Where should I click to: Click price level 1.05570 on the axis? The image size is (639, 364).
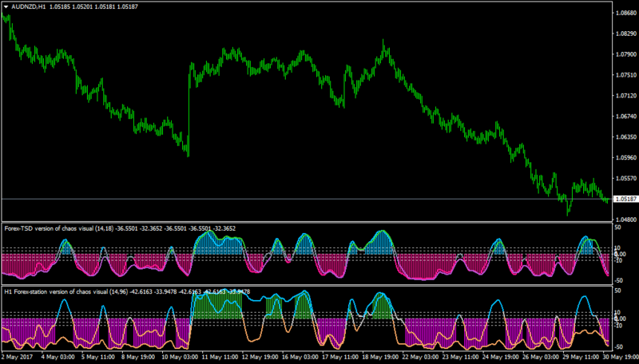click(x=626, y=178)
